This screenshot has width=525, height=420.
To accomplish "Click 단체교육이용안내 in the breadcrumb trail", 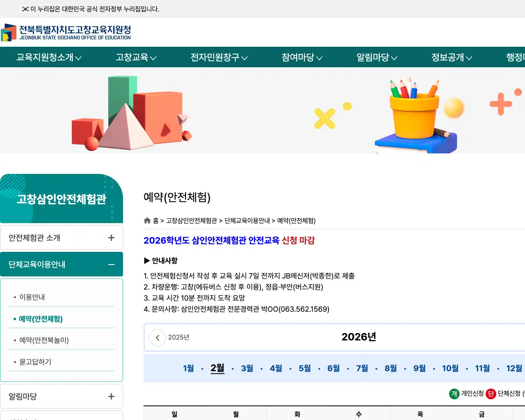I will pos(246,221).
